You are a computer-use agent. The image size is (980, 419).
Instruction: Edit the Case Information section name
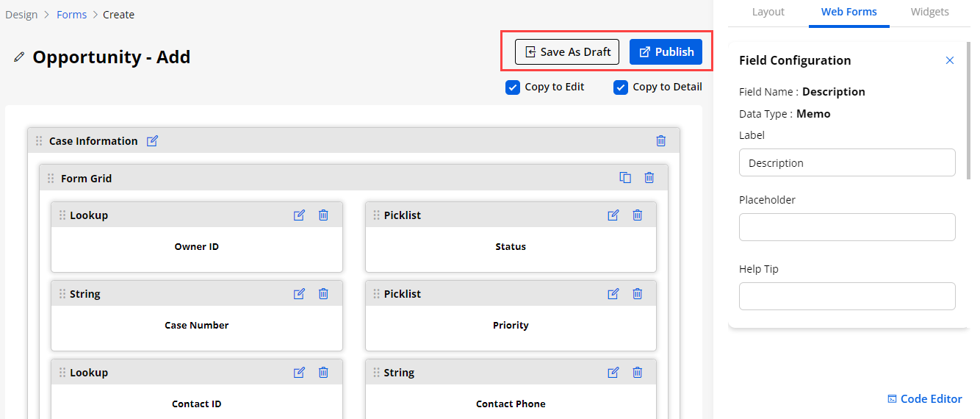click(x=152, y=141)
